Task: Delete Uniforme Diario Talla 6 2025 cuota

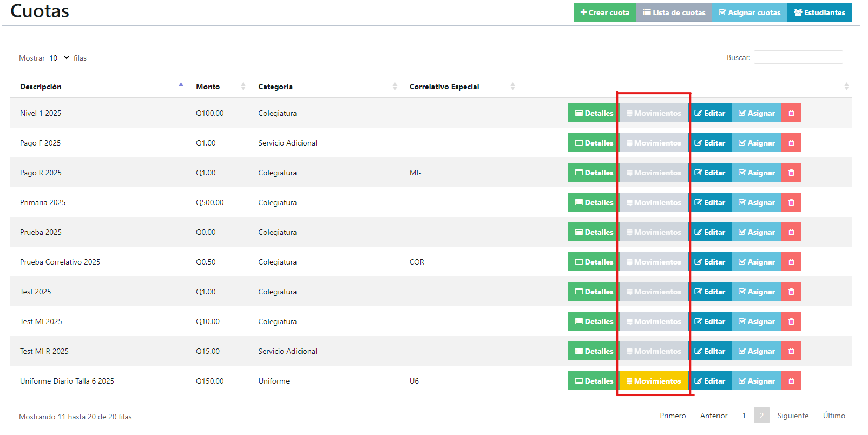Action: 791,381
